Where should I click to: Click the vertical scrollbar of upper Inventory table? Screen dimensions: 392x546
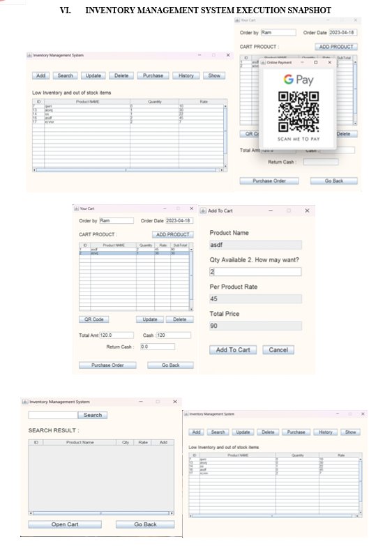pos(225,135)
